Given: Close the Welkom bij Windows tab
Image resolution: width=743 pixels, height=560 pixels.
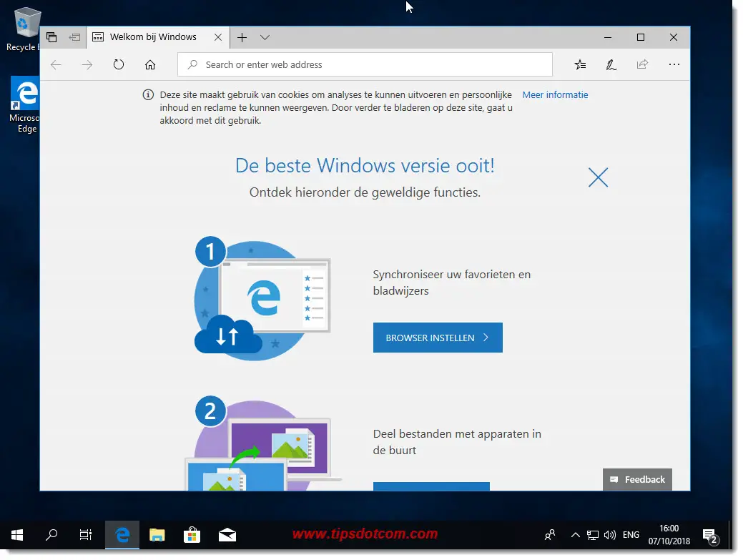Looking at the screenshot, I should pyautogui.click(x=218, y=37).
